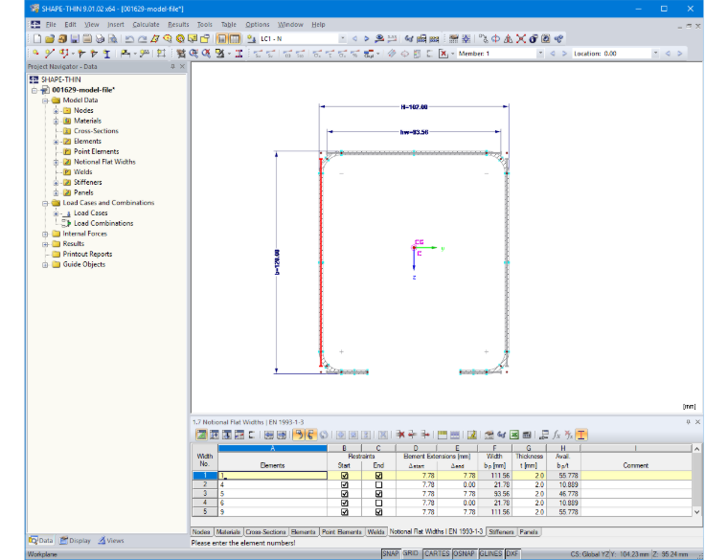Open the LC1 - N load case dropdown
Viewport: 728px width, 560px height.
[343, 39]
